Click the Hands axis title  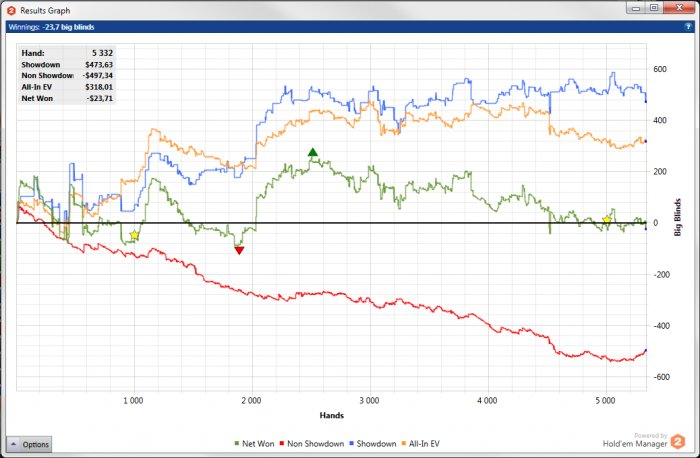pos(332,416)
